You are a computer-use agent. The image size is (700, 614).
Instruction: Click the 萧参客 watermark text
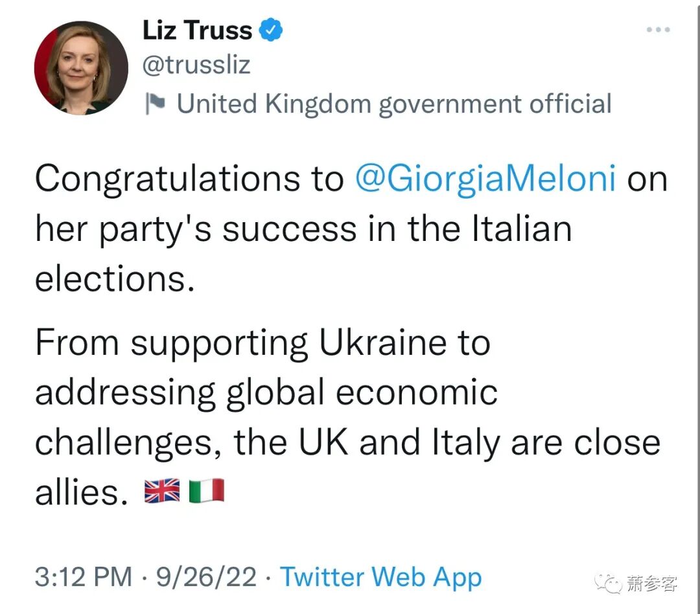pyautogui.click(x=651, y=583)
